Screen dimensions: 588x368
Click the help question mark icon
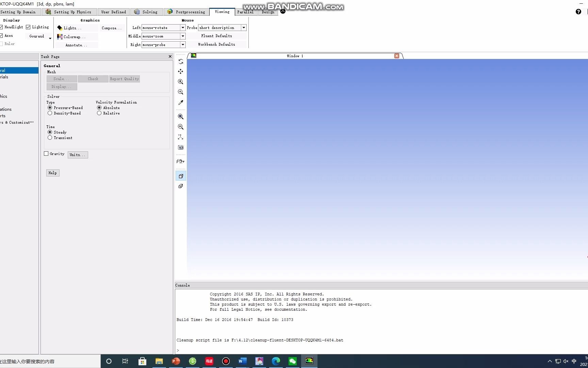[578, 12]
